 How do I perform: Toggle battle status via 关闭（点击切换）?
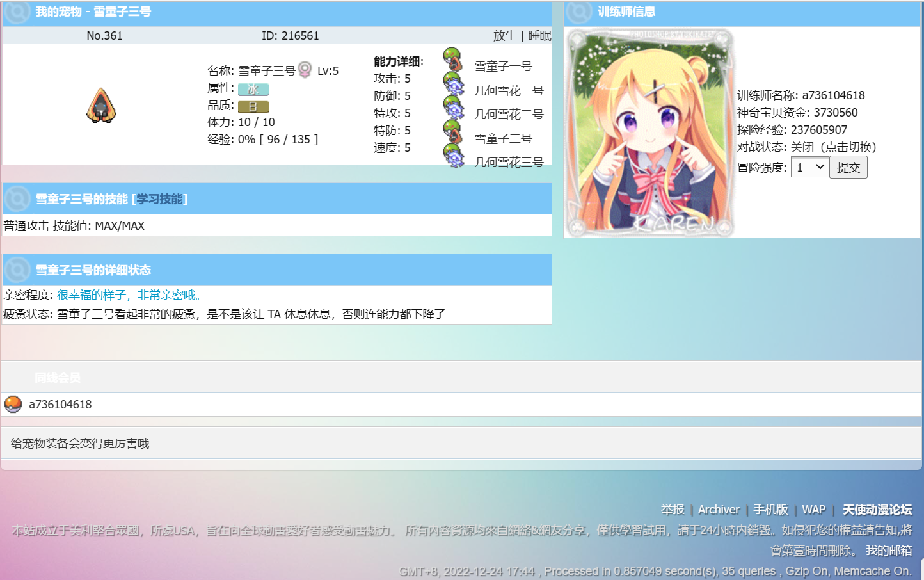pos(834,147)
